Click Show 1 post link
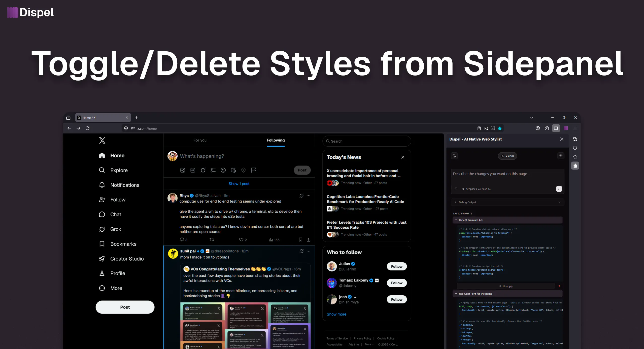This screenshot has width=644, height=349. [239, 184]
